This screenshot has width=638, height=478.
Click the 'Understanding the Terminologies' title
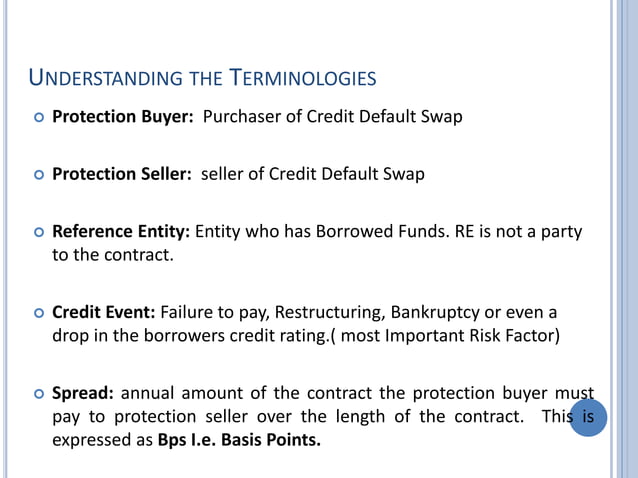tap(203, 77)
